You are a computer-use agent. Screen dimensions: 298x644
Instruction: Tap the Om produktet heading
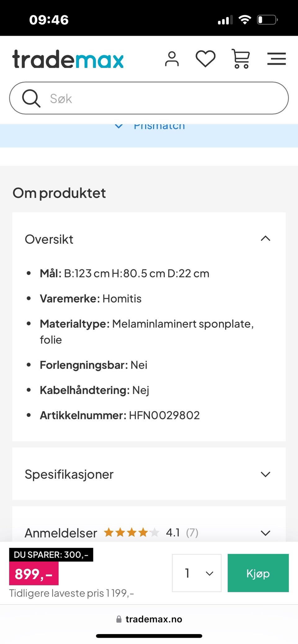59,193
